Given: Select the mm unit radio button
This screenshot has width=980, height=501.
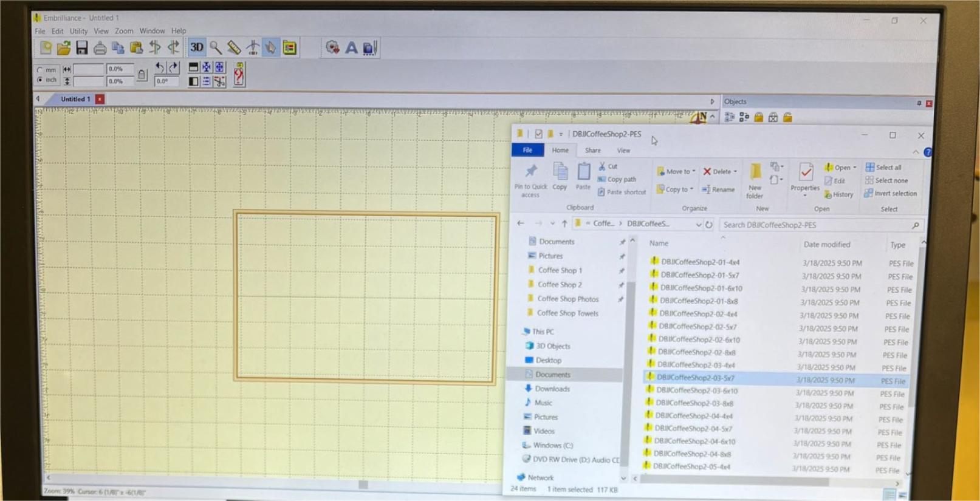Looking at the screenshot, I should [40, 70].
